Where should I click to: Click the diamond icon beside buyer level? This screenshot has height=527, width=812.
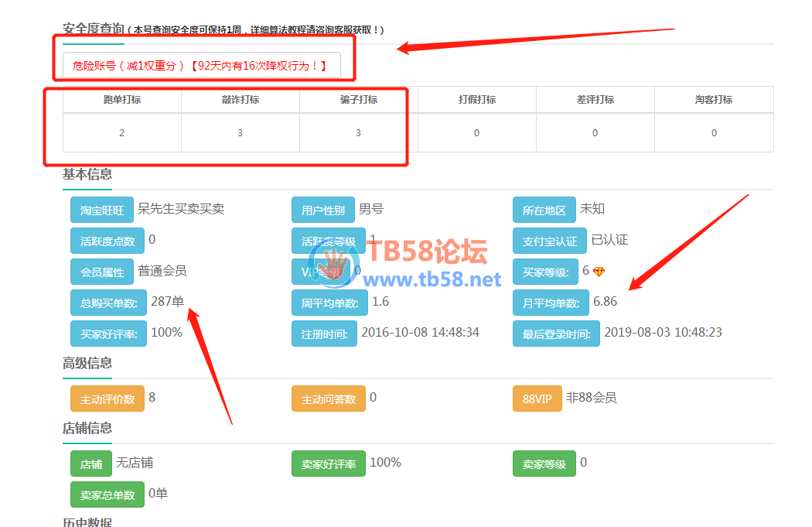pos(599,272)
